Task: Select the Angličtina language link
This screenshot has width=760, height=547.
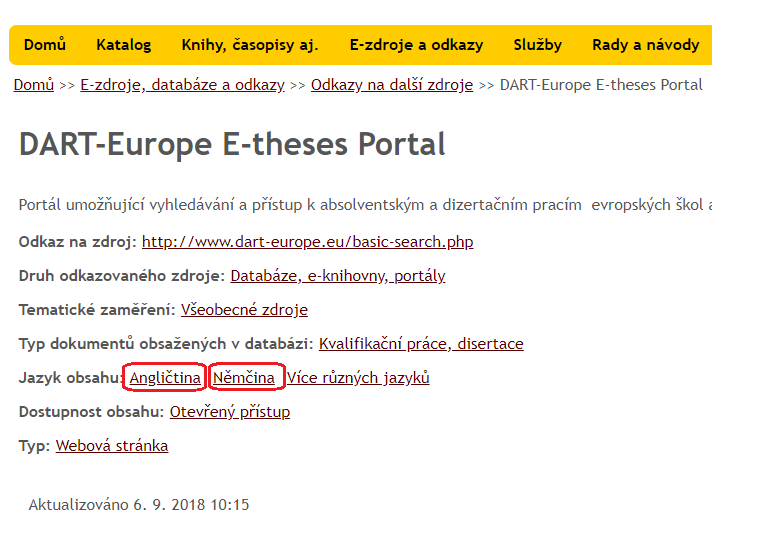Action: point(165,377)
